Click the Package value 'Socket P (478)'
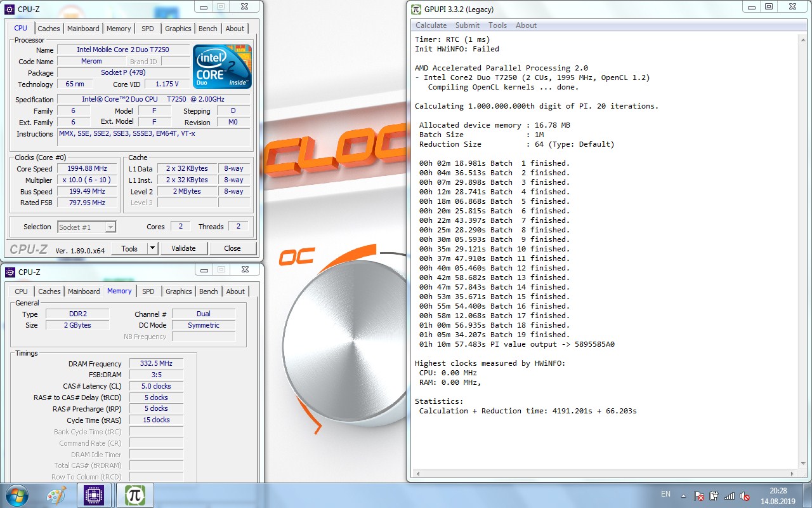Viewport: 812px width, 508px height. [122, 73]
